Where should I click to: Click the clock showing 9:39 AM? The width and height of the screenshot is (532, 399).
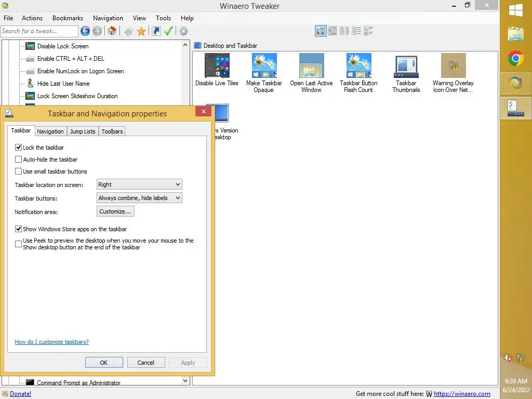pos(516,381)
